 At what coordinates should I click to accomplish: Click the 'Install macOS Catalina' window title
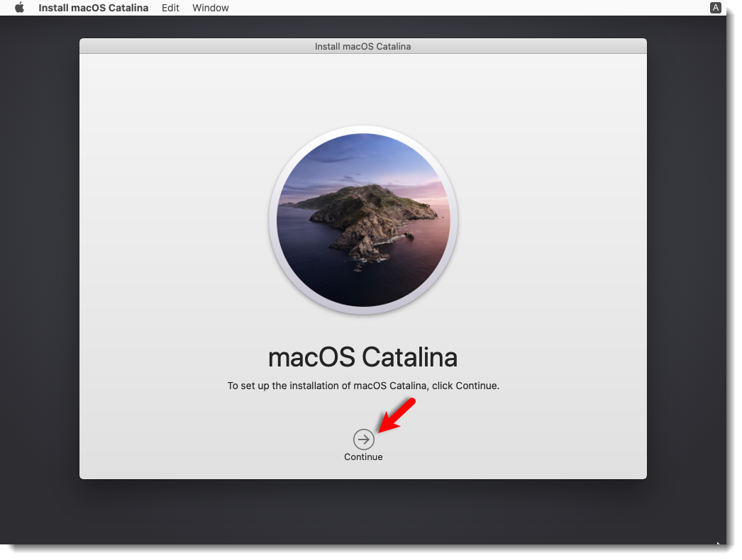(x=363, y=46)
